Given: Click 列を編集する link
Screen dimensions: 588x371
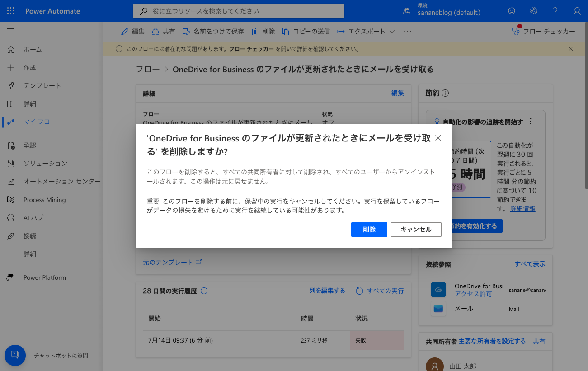Looking at the screenshot, I should click(327, 291).
